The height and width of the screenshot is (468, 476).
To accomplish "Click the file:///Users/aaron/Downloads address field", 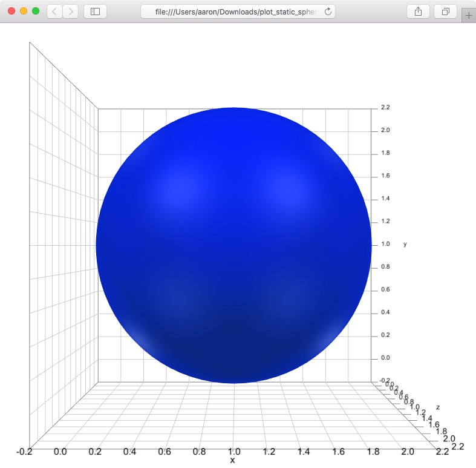I will [238, 12].
